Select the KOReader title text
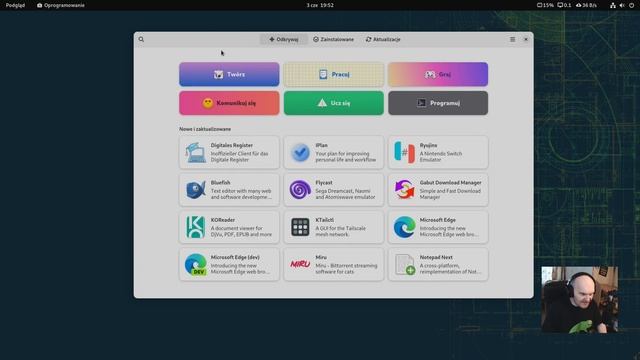 222,220
